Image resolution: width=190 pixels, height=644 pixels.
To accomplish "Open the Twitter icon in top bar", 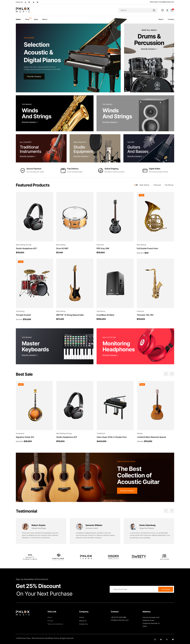I will 38,2.
